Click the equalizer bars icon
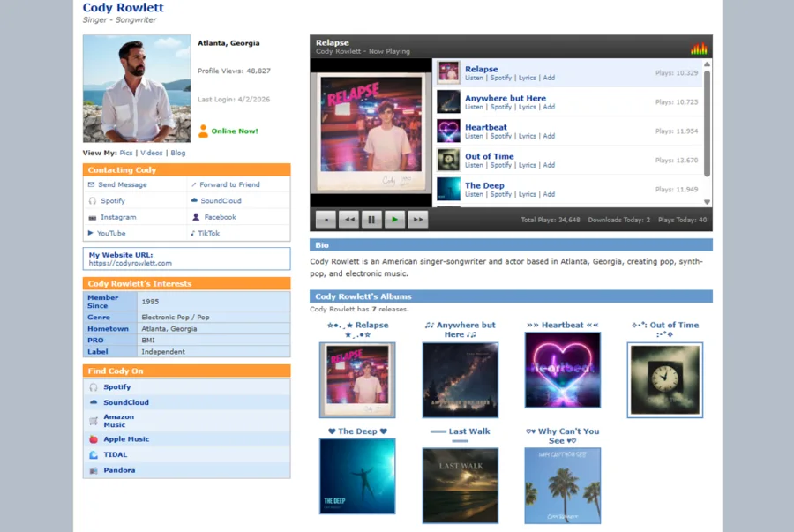Image resolution: width=794 pixels, height=532 pixels. [x=699, y=49]
